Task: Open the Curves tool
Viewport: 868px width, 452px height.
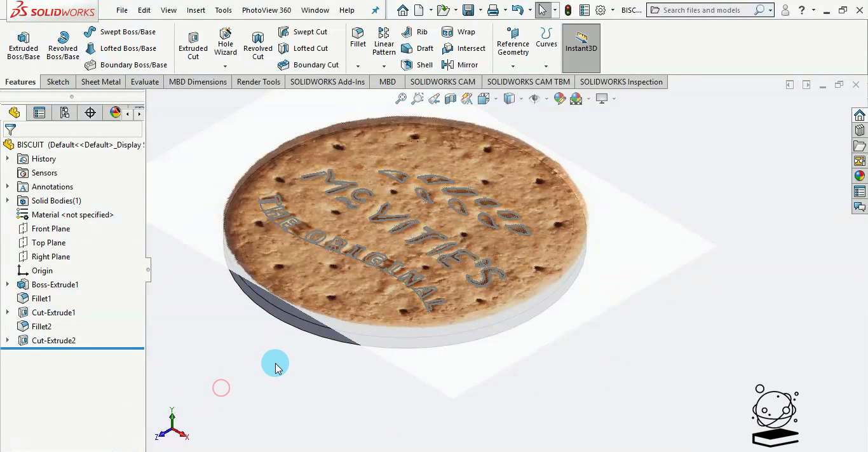Action: tap(546, 38)
